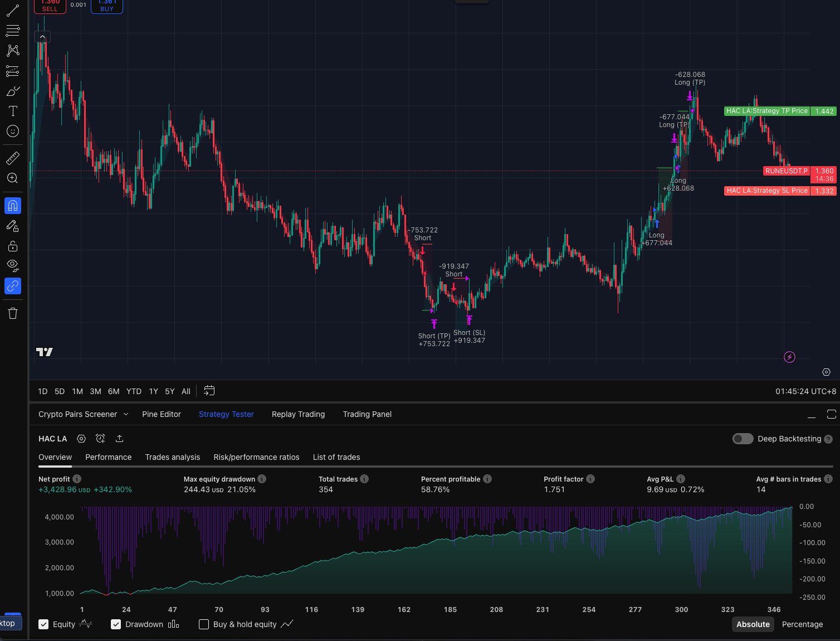Set chart range to 1M
The width and height of the screenshot is (840, 641).
(x=77, y=391)
